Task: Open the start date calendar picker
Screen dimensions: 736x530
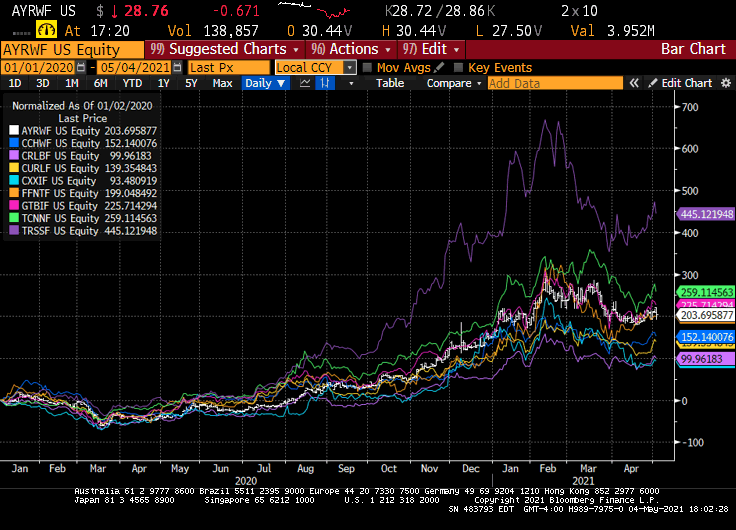Action: [81, 68]
